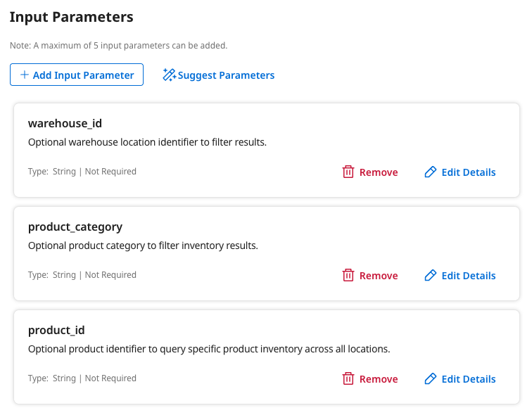Click the warehouse location identifier description

point(147,142)
